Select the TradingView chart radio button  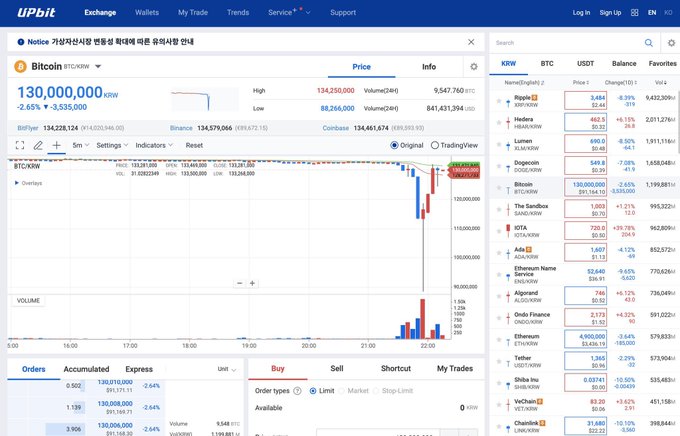(435, 145)
